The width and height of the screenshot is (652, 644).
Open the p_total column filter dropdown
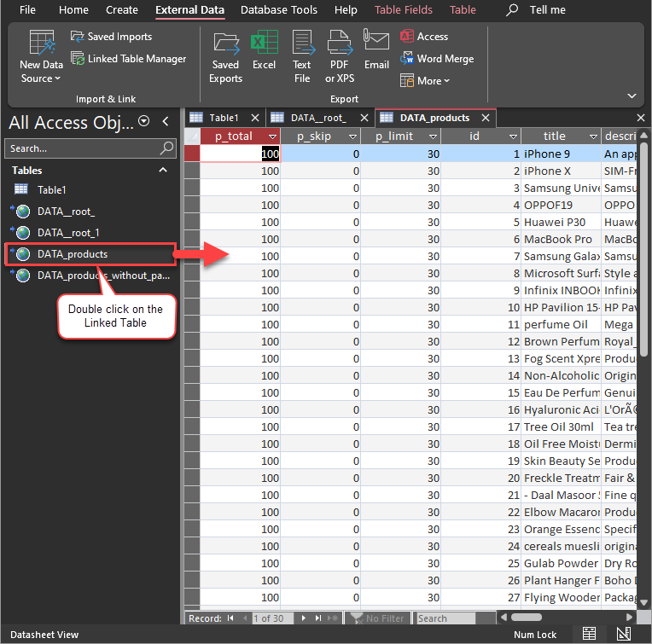[x=272, y=136]
